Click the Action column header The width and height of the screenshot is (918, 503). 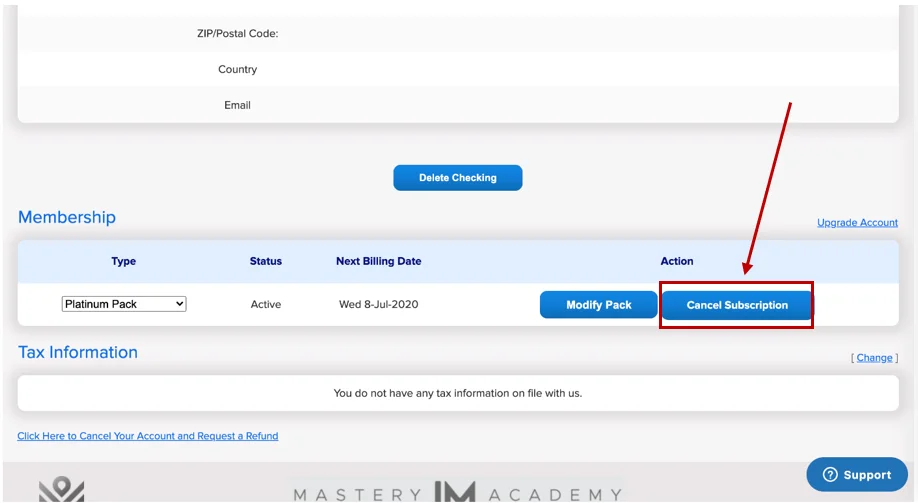pyautogui.click(x=676, y=261)
